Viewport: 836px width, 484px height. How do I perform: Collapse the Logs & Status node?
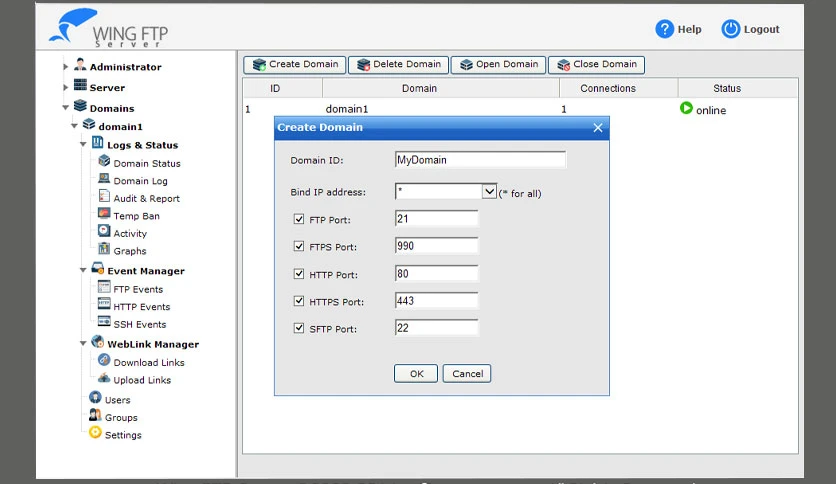click(83, 144)
